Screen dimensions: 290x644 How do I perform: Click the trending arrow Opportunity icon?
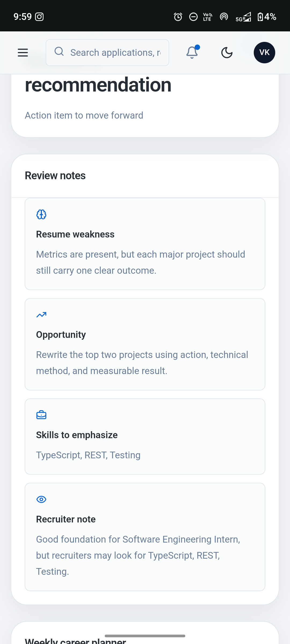tap(41, 315)
